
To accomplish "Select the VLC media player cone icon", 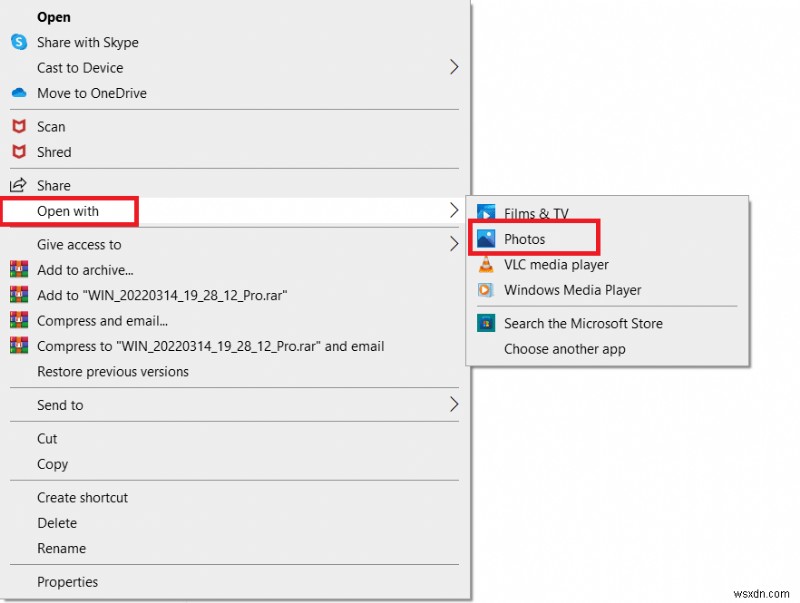I will click(487, 264).
